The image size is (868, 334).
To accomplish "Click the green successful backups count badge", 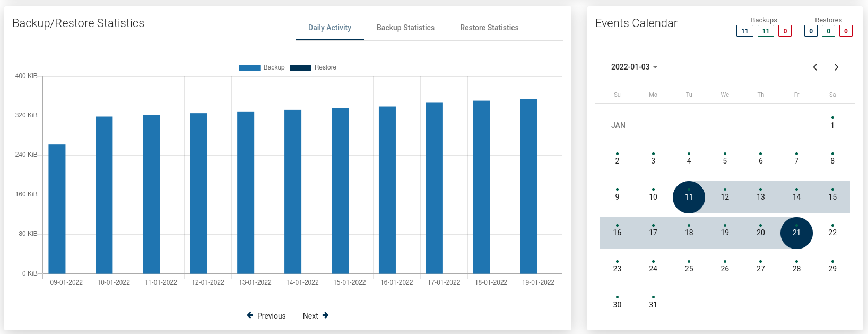I will point(766,31).
